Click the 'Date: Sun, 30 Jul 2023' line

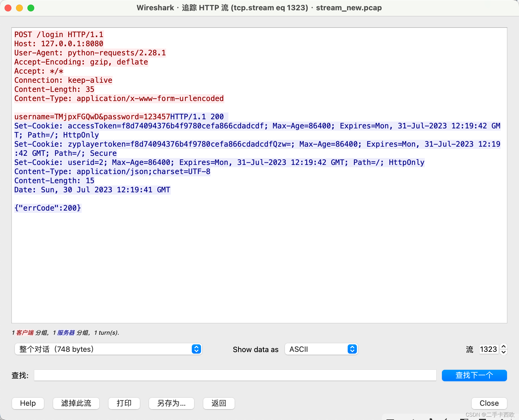92,190
